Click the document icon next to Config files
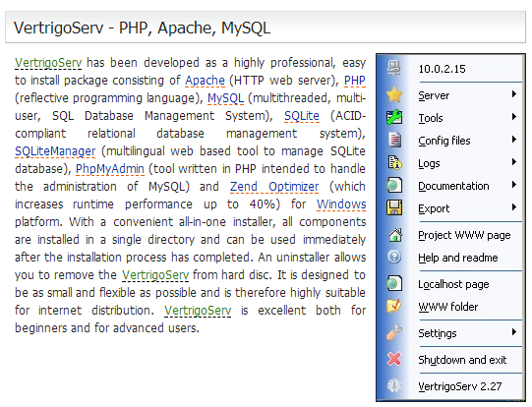 click(x=394, y=140)
